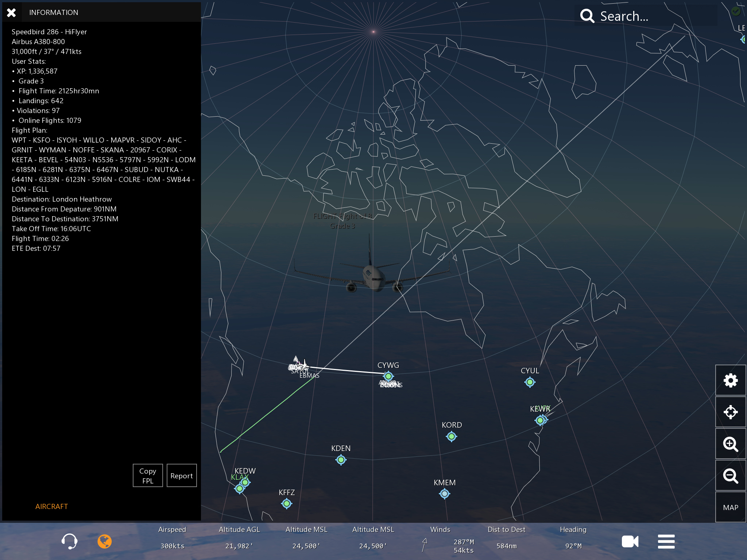Open camera view options
This screenshot has width=747, height=560.
click(630, 541)
